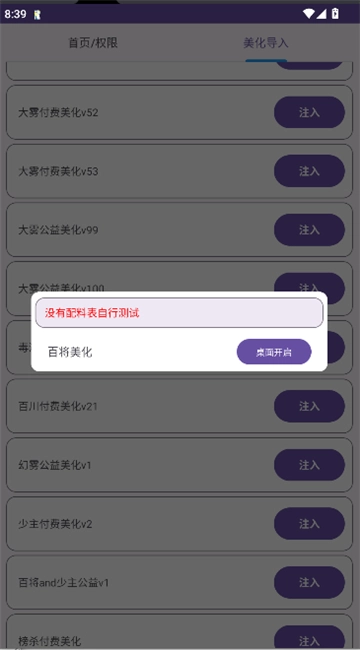Screen dimensions: 360x650
Task: Tap the cellular signal icon
Action: tap(321, 14)
